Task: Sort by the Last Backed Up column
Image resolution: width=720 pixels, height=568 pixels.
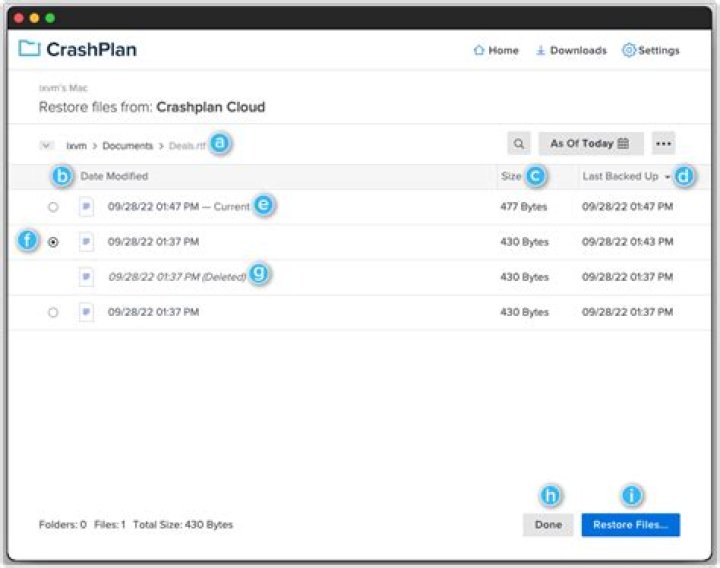Action: (625, 176)
